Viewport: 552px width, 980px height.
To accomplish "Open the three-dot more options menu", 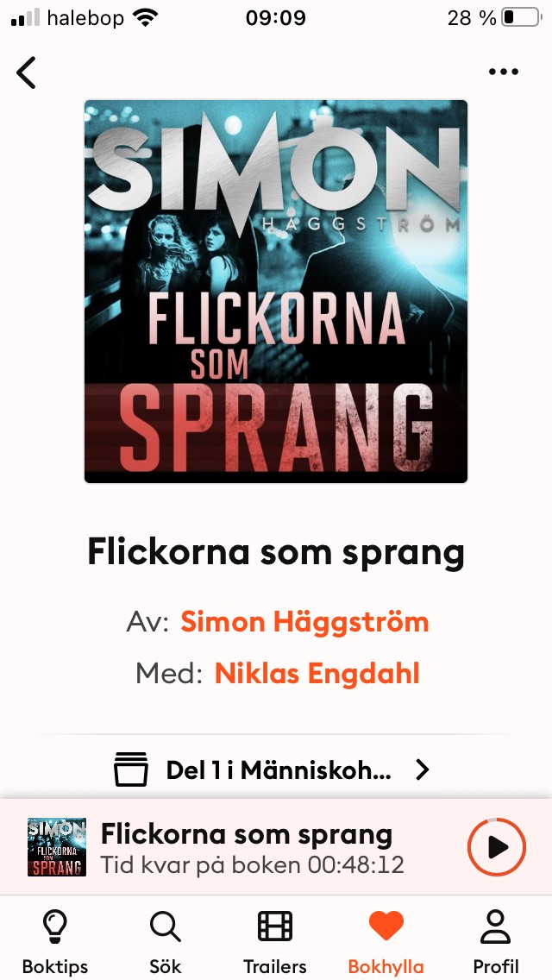I will coord(503,72).
